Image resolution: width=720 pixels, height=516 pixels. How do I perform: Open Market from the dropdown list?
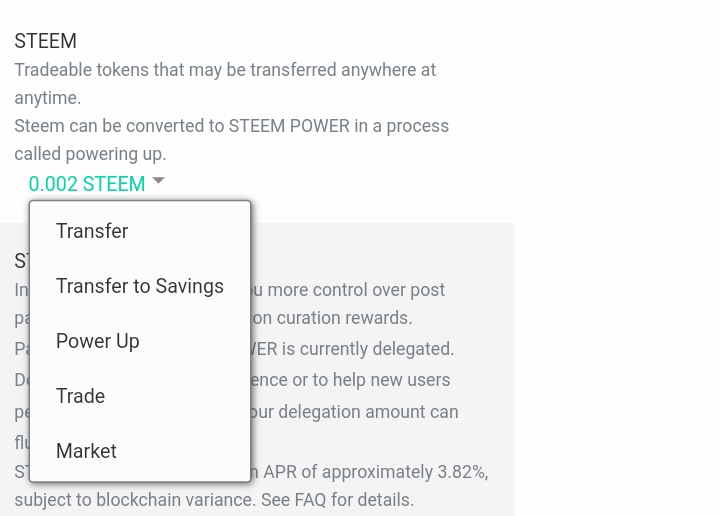[87, 451]
